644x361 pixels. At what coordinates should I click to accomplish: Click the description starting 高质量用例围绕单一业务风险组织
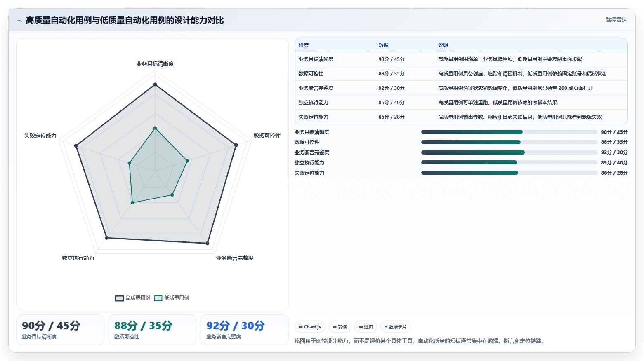click(510, 59)
